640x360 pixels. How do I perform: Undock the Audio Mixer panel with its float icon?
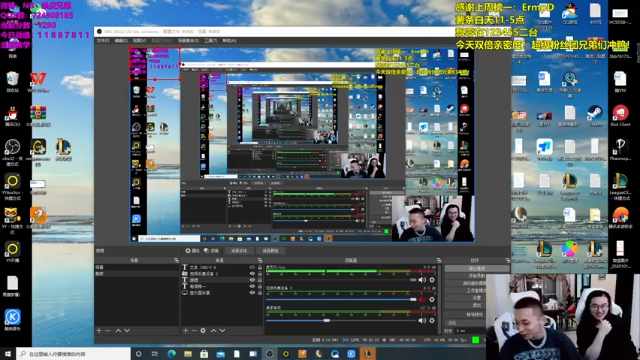coord(439,260)
